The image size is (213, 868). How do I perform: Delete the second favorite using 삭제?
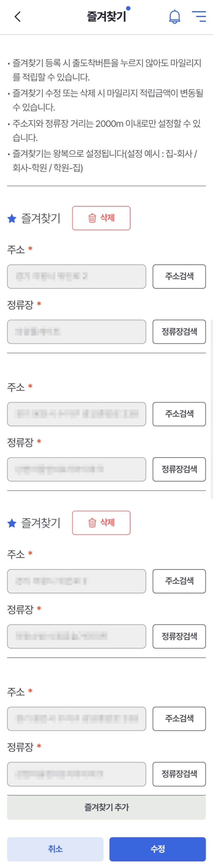pyautogui.click(x=101, y=523)
